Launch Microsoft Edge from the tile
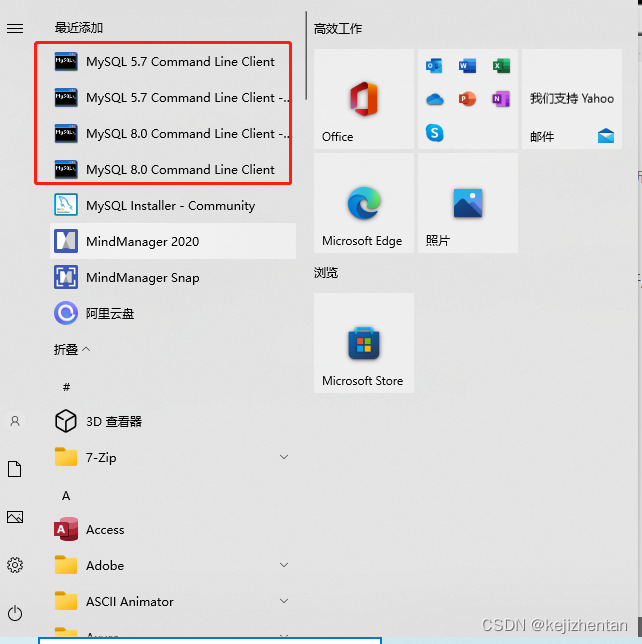The image size is (642, 644). click(x=364, y=203)
